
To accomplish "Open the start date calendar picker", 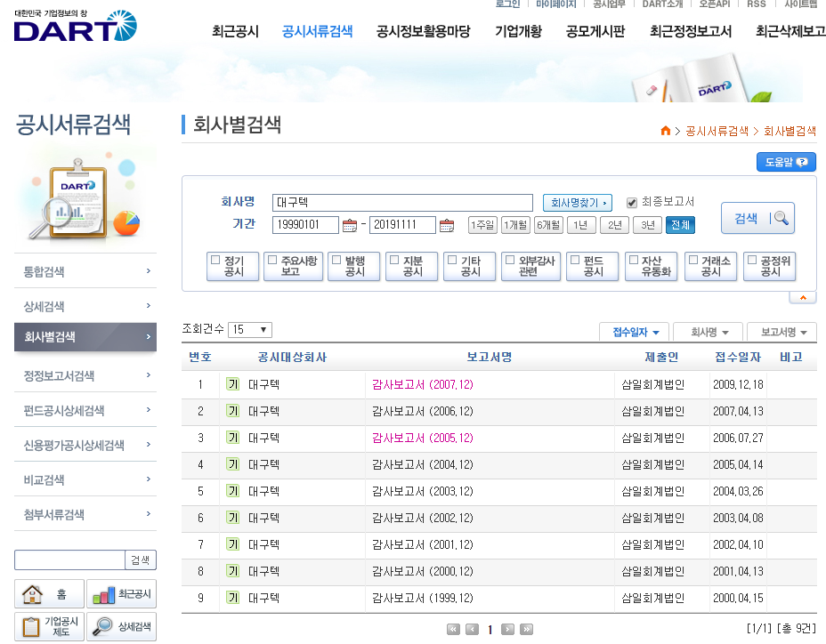I will [x=350, y=225].
